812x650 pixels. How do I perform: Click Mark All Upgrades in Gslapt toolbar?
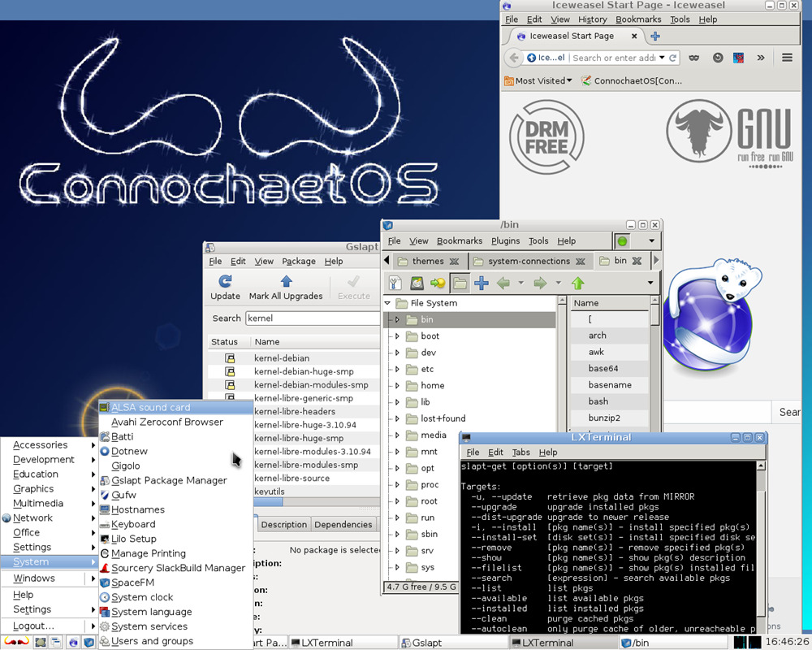pyautogui.click(x=286, y=286)
